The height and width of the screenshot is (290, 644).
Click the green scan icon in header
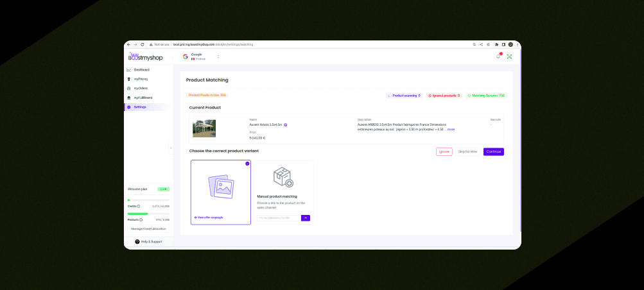[x=509, y=56]
